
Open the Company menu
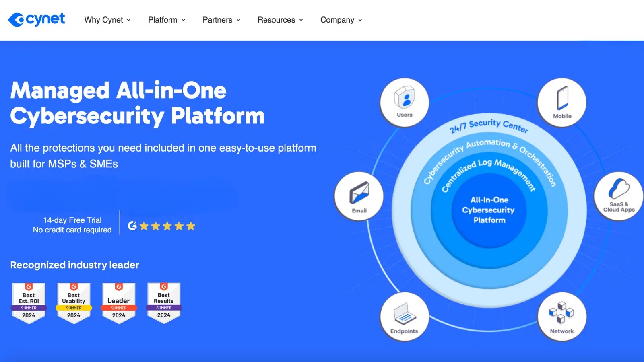point(341,20)
